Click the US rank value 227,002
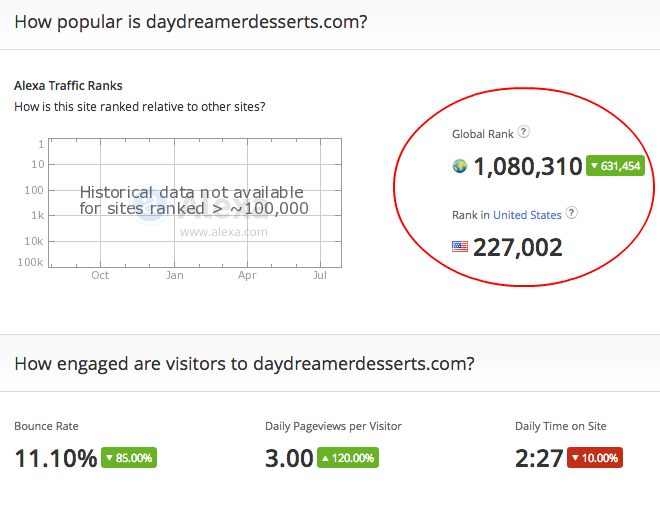660x512 pixels. (517, 247)
